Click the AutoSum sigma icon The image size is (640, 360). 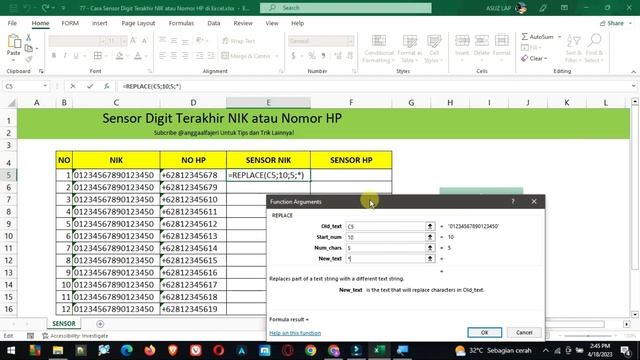(x=525, y=37)
